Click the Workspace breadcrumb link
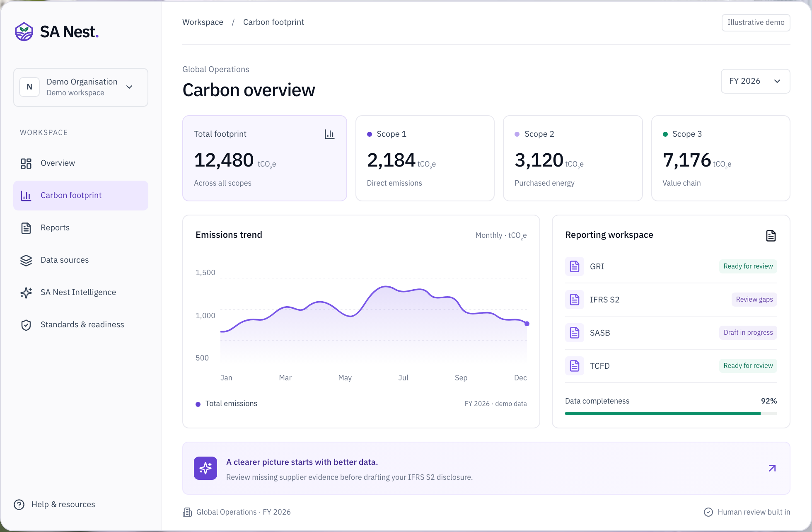Image resolution: width=812 pixels, height=532 pixels. click(x=203, y=22)
